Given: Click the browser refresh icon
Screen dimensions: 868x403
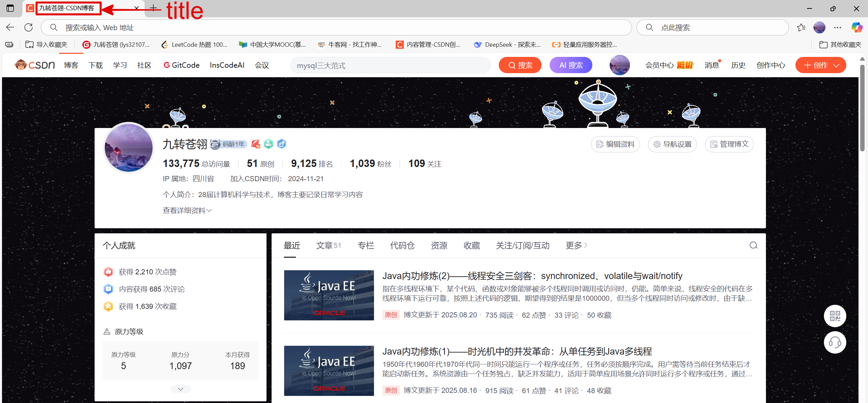Looking at the screenshot, I should click(28, 27).
